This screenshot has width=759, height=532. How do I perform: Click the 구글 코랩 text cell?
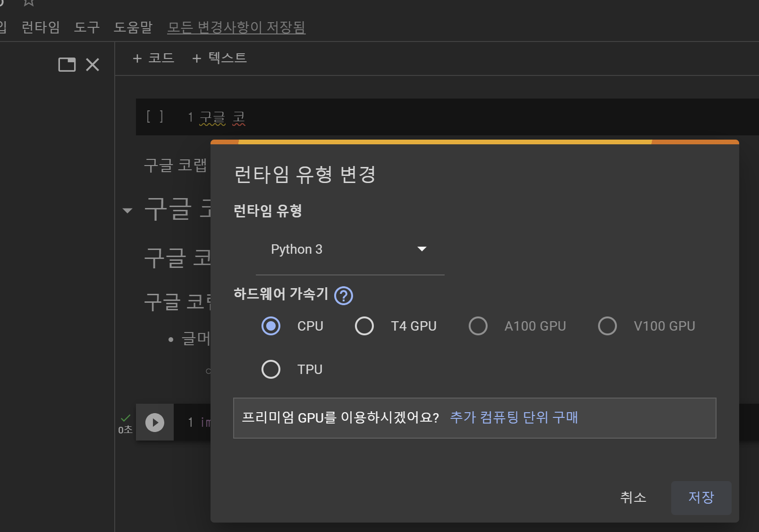tap(176, 165)
